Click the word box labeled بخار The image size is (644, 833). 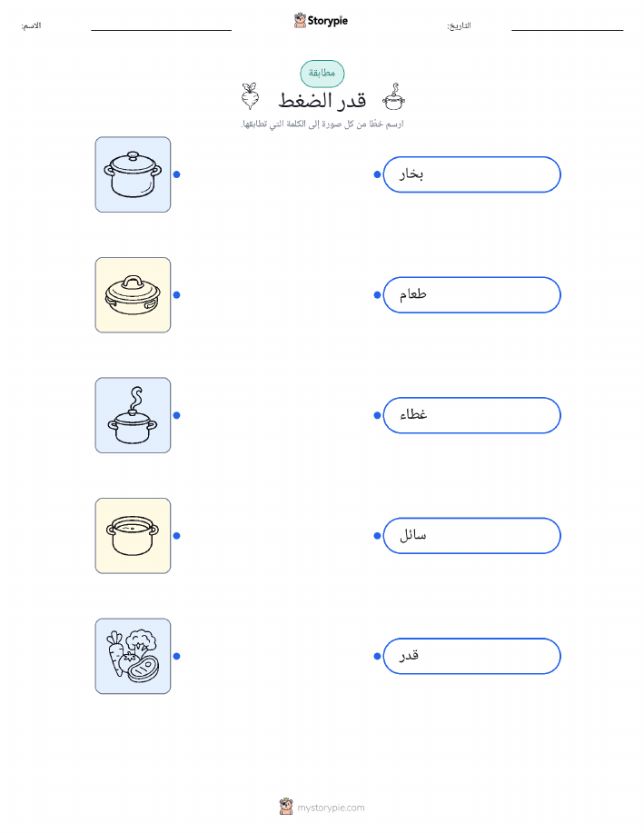tap(471, 174)
